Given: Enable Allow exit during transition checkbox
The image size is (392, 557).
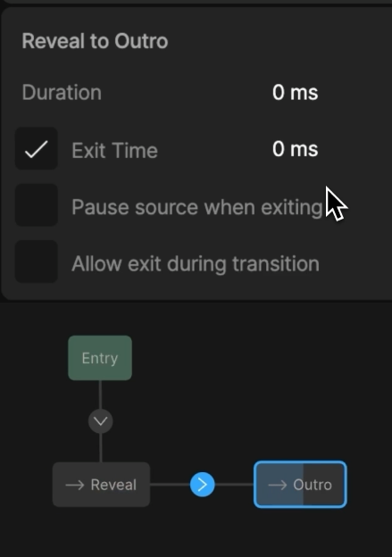Looking at the screenshot, I should [37, 262].
